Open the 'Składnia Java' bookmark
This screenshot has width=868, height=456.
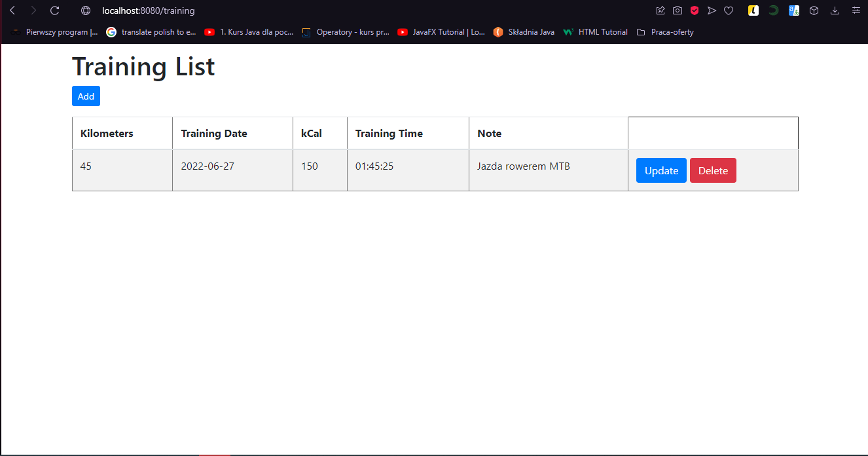tap(524, 31)
